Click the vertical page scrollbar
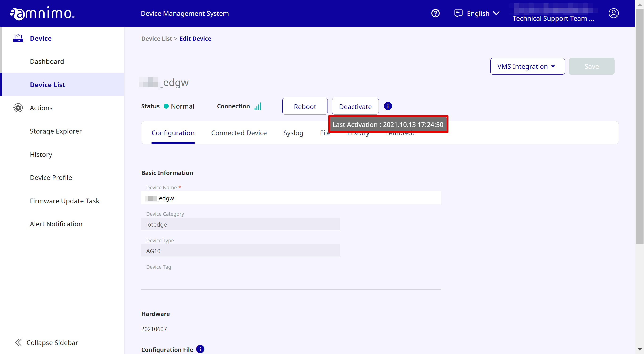The image size is (644, 354). [639, 125]
